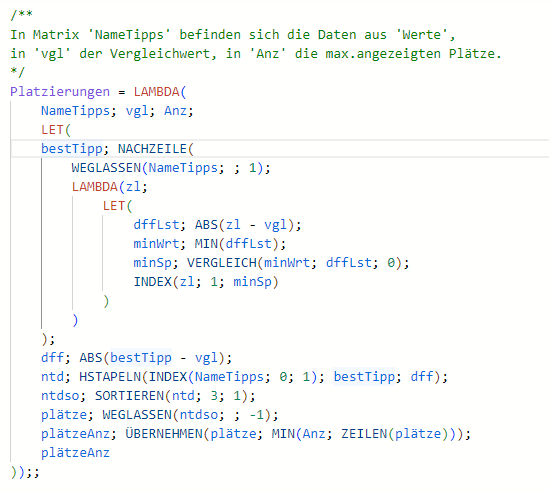Image resolution: width=549 pixels, height=492 pixels.
Task: Click the Anz parameter in the header
Action: coord(175,111)
